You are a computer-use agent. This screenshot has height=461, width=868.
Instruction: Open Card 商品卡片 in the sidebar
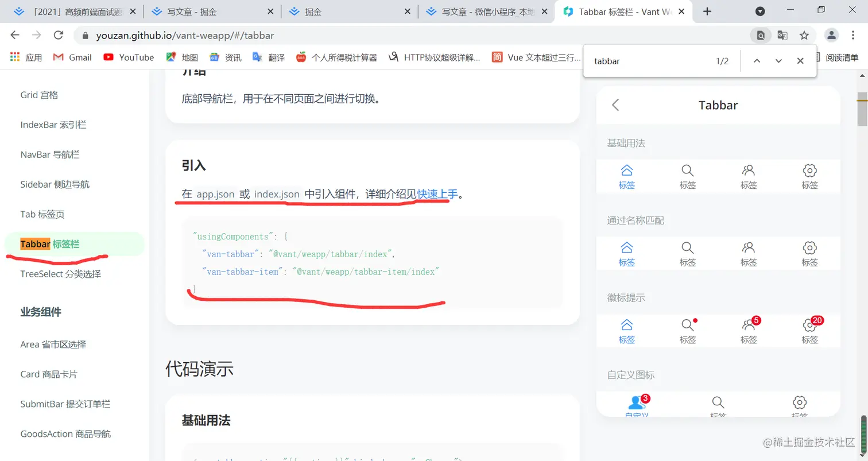click(49, 374)
